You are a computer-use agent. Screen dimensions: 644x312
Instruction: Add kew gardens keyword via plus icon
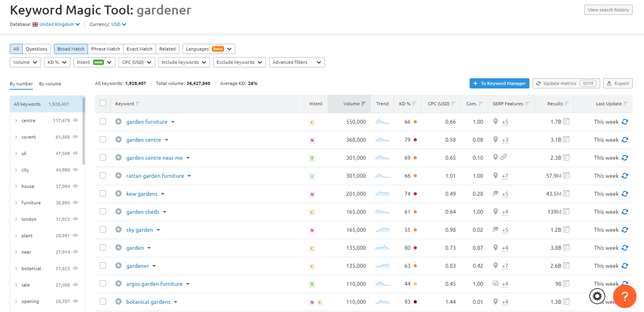point(118,194)
